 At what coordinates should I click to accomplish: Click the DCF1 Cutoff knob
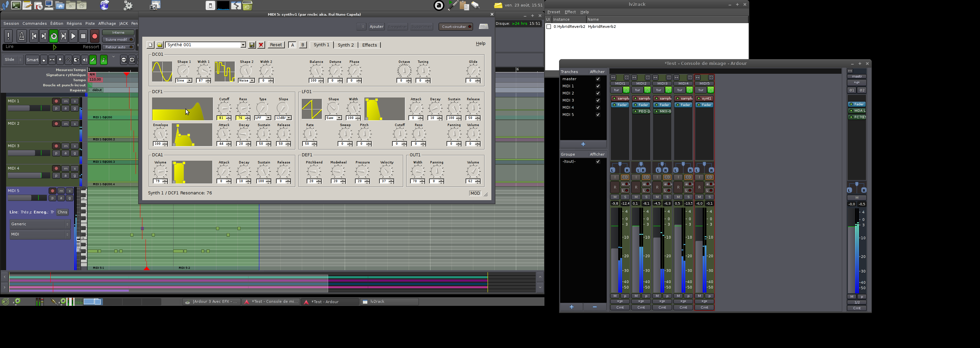224,108
